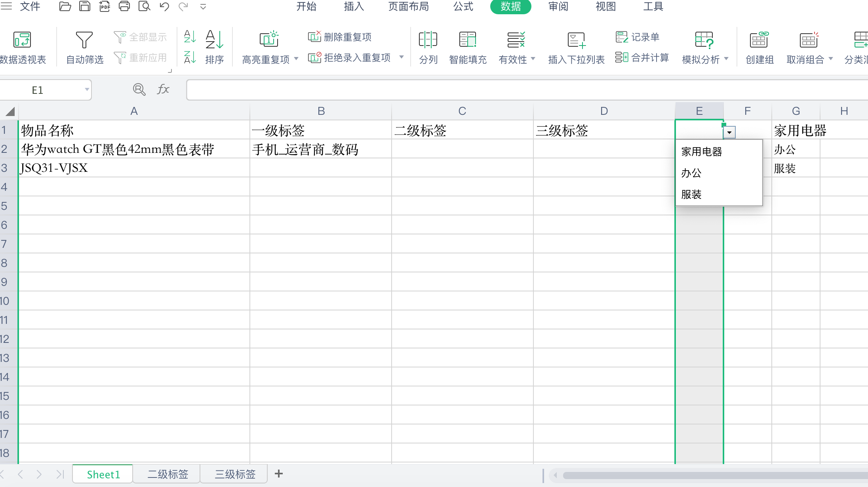Viewport: 868px width, 487px height.
Task: Sort ascending with the A-Z icon
Action: (x=190, y=37)
